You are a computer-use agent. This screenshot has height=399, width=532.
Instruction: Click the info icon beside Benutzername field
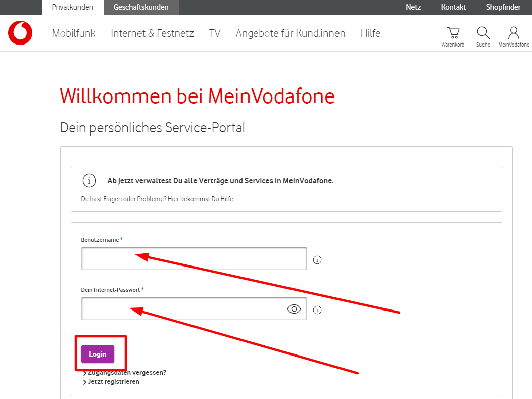tap(317, 260)
